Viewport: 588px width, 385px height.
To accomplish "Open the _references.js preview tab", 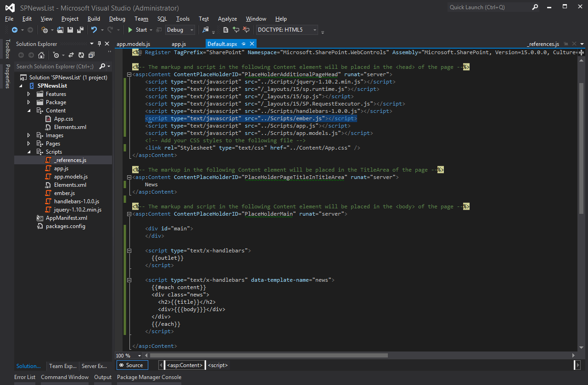I will click(x=543, y=44).
